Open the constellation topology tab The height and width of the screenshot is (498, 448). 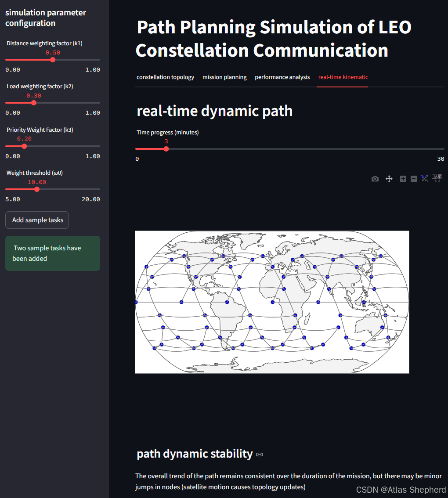coord(165,77)
